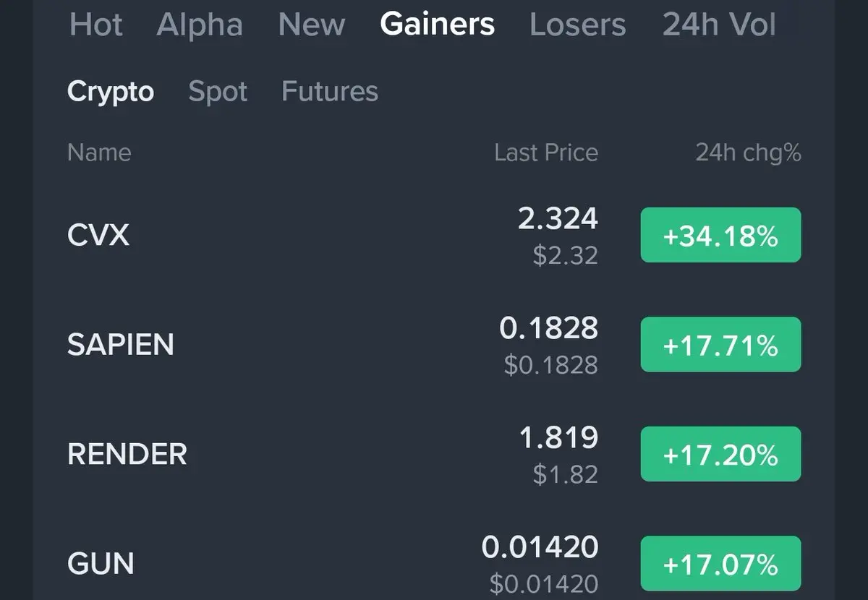Open the RENDER coin row
868x600 pixels.
(434, 454)
